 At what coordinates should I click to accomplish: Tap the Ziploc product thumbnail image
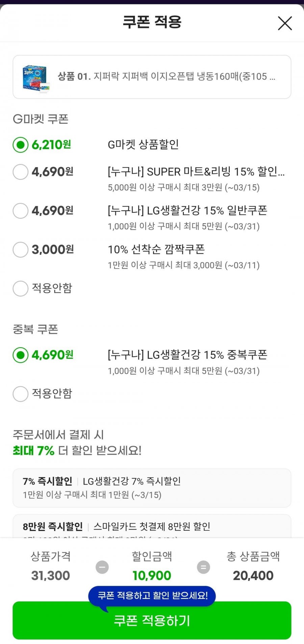tap(35, 78)
